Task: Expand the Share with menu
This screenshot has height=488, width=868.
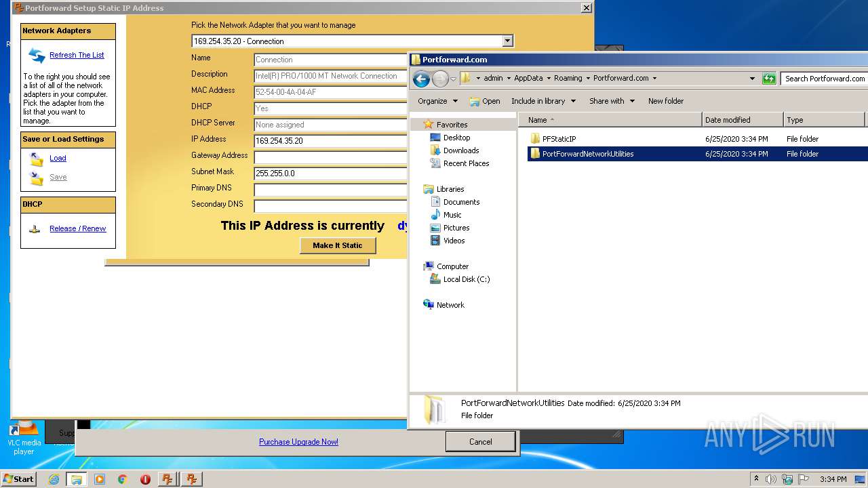Action: click(x=612, y=101)
